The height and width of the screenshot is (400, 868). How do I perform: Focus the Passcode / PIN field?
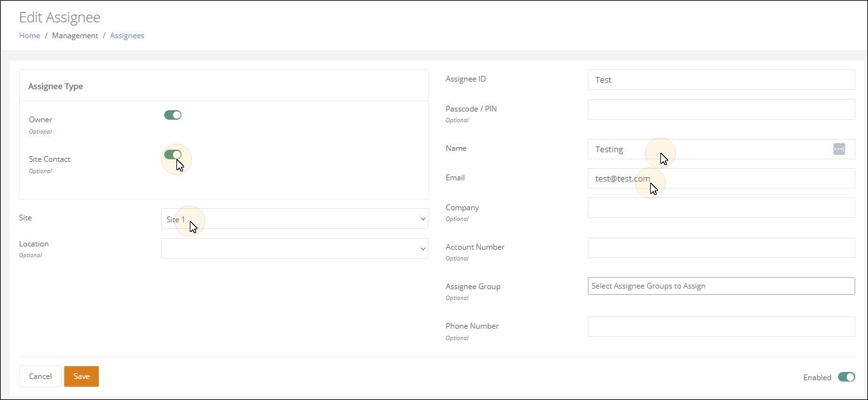coord(721,110)
